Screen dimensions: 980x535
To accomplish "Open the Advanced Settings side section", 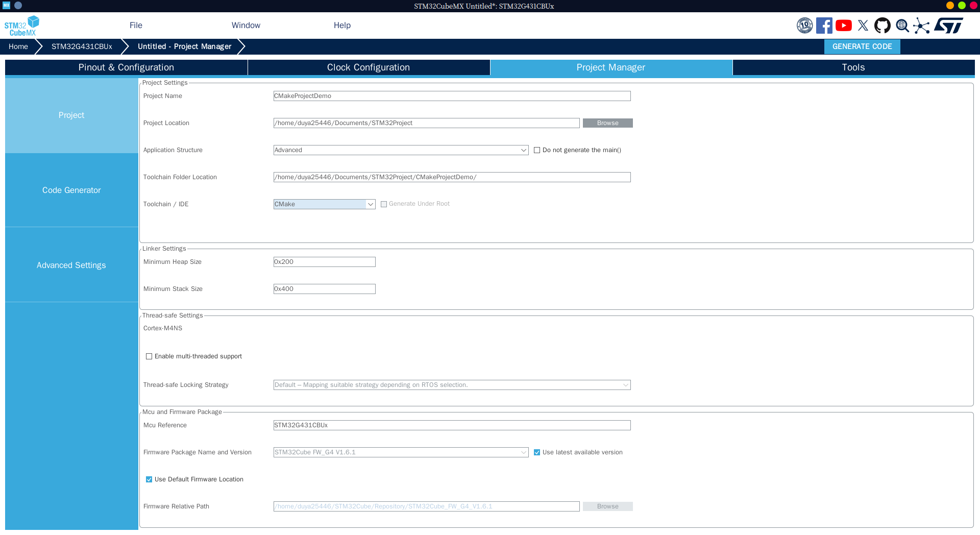I will click(71, 265).
